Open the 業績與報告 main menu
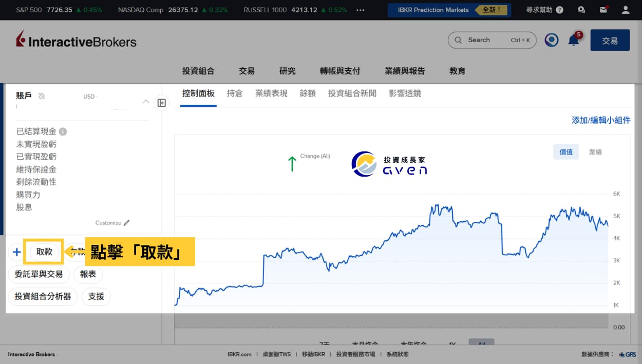The image size is (642, 364). coord(405,71)
